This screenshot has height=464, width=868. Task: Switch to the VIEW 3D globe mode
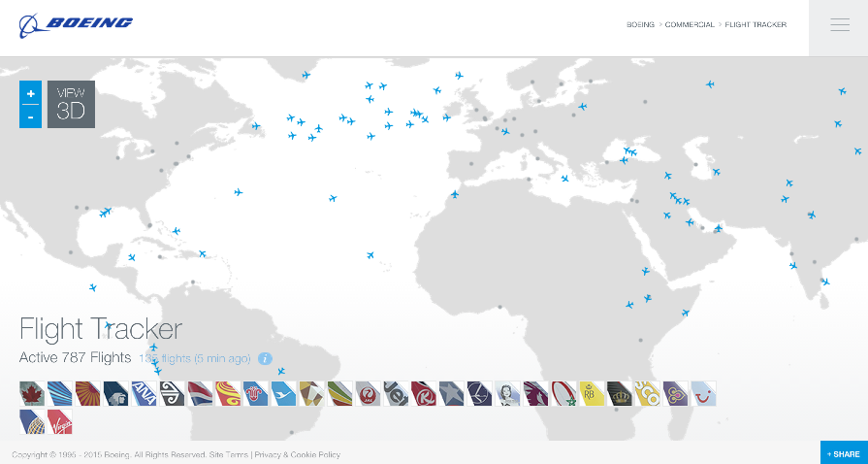click(71, 104)
